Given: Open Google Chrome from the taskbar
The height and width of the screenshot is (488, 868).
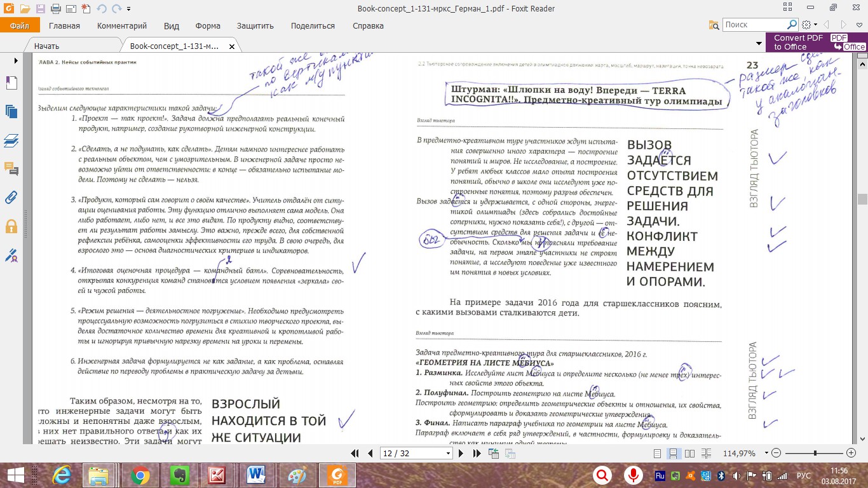Looking at the screenshot, I should 139,475.
